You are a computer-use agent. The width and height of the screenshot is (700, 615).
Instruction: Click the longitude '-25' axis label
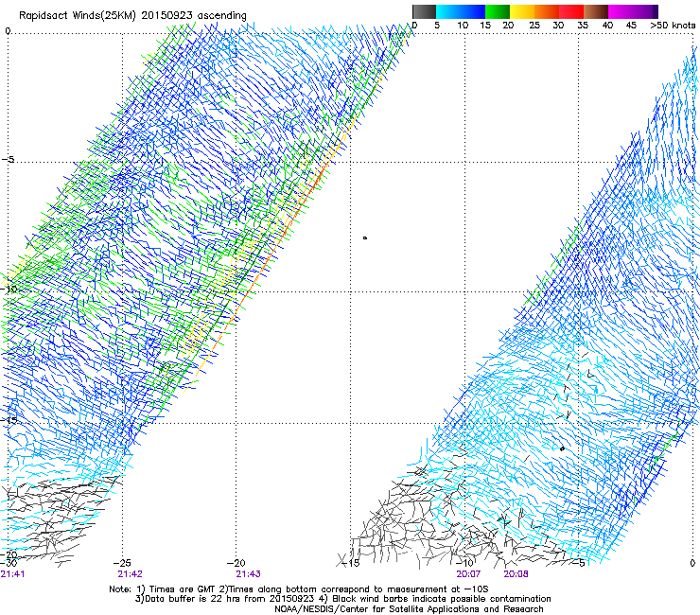122,563
